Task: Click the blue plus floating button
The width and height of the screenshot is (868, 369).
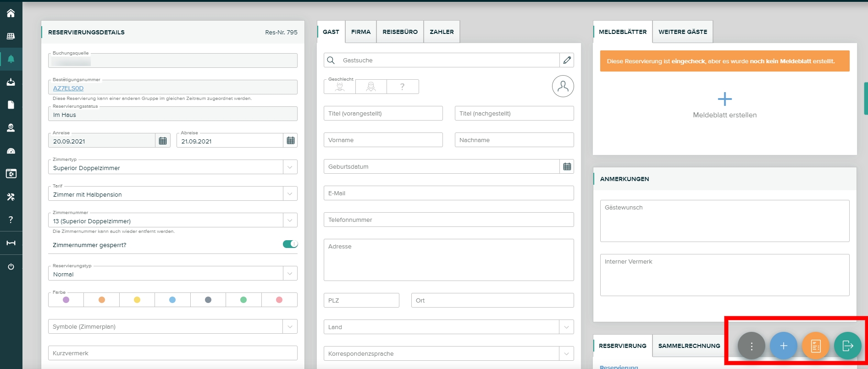Action: pos(783,346)
